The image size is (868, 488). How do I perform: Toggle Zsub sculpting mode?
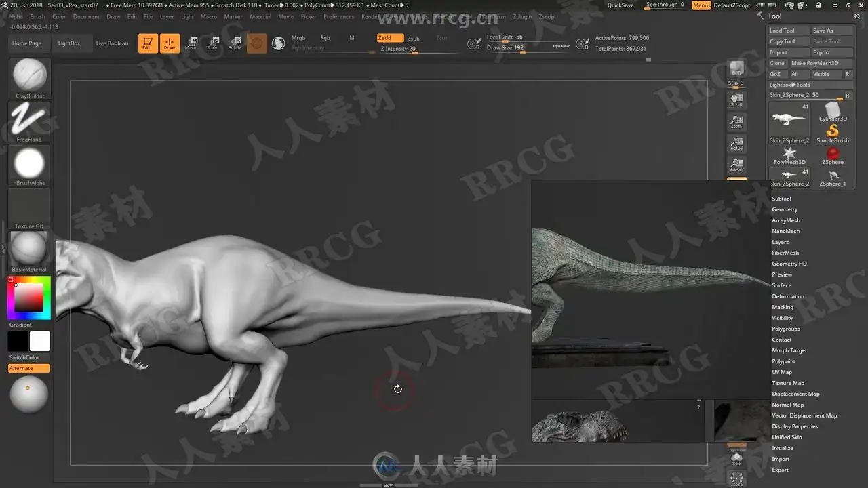[x=413, y=39]
